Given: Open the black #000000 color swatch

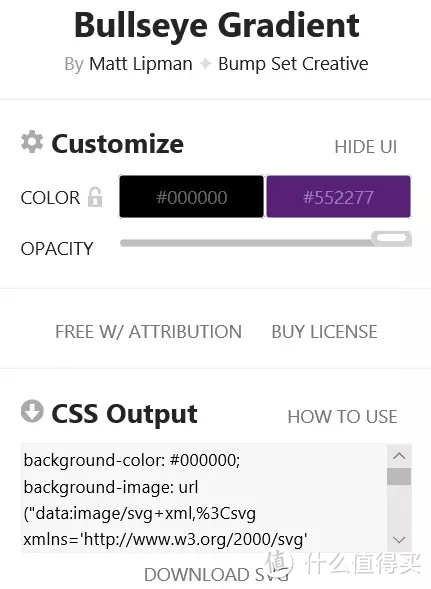Looking at the screenshot, I should (x=191, y=196).
